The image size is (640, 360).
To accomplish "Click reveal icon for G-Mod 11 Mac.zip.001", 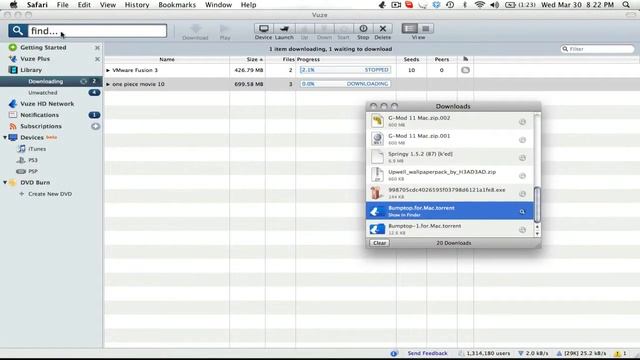I will click(x=522, y=140).
